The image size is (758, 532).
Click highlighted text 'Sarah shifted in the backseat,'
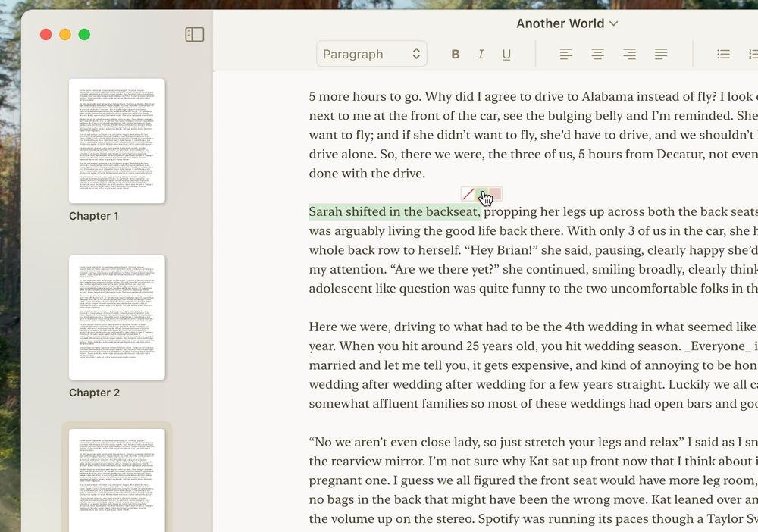[x=394, y=211]
